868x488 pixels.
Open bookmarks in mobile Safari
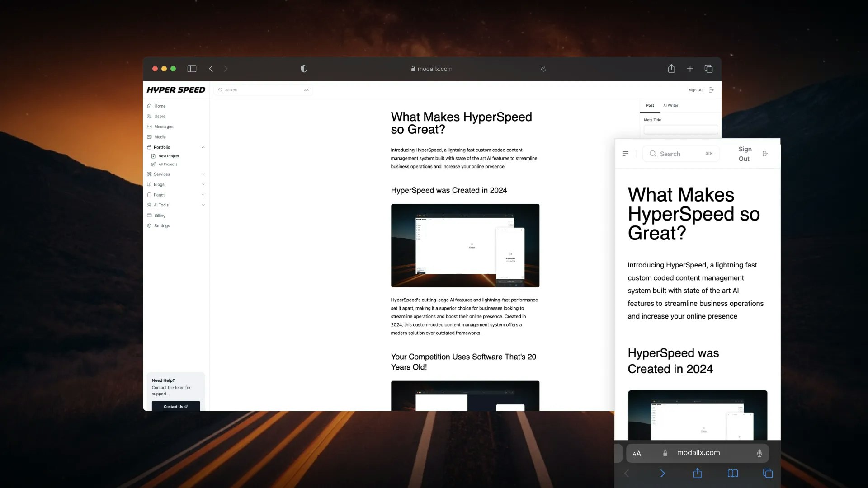[x=733, y=473]
